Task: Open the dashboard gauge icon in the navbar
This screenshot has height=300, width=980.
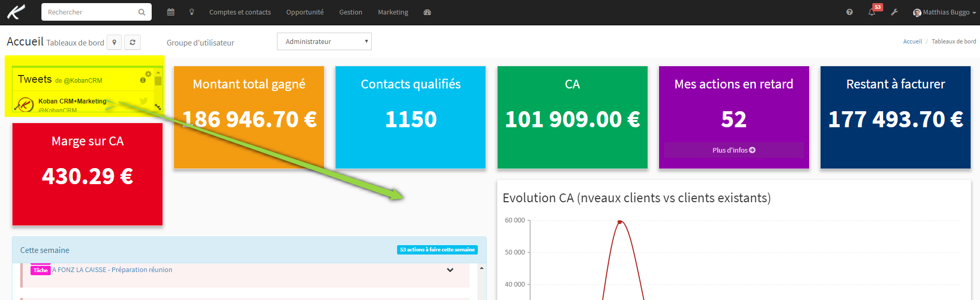Action: click(427, 12)
